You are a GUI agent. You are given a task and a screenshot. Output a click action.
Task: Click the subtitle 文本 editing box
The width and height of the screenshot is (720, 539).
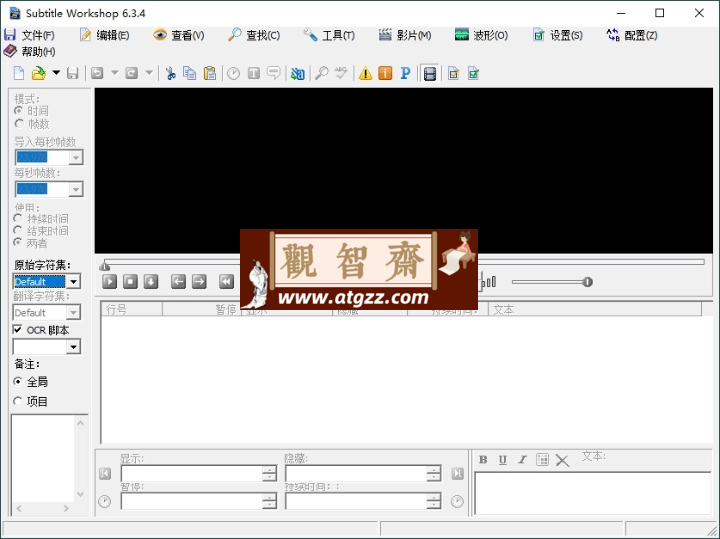click(593, 493)
